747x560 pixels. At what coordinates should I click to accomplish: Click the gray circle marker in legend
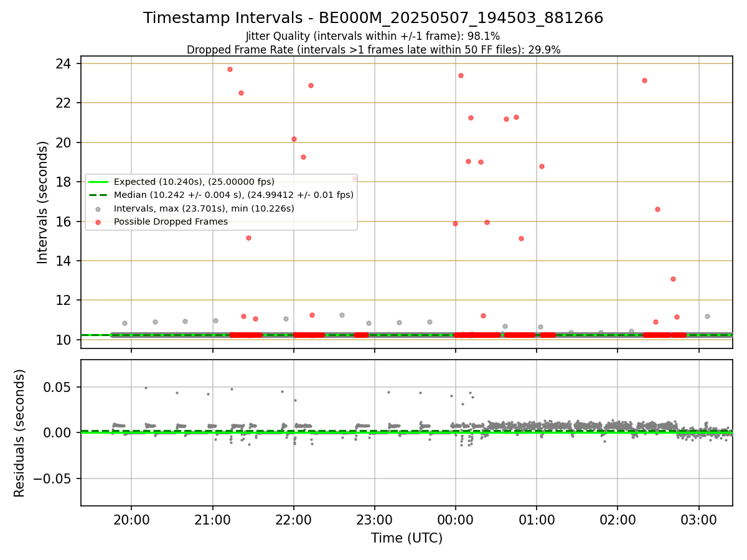[x=98, y=208]
